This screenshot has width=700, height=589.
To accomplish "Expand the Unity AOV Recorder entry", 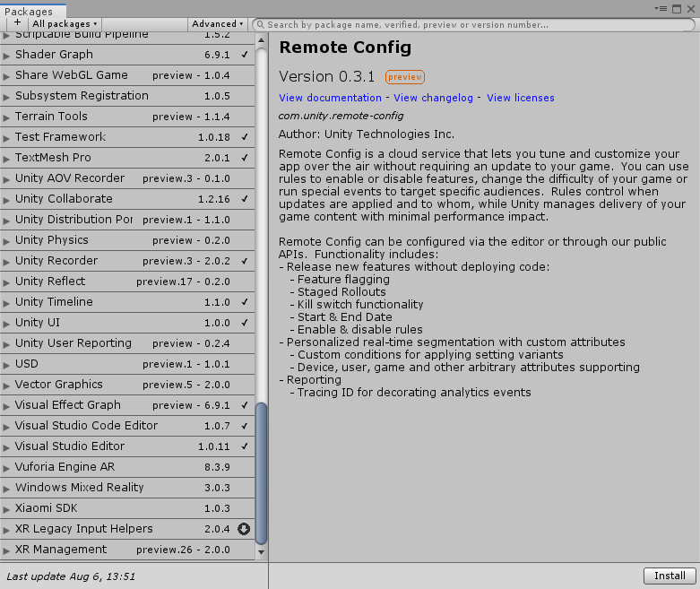I will [6, 179].
